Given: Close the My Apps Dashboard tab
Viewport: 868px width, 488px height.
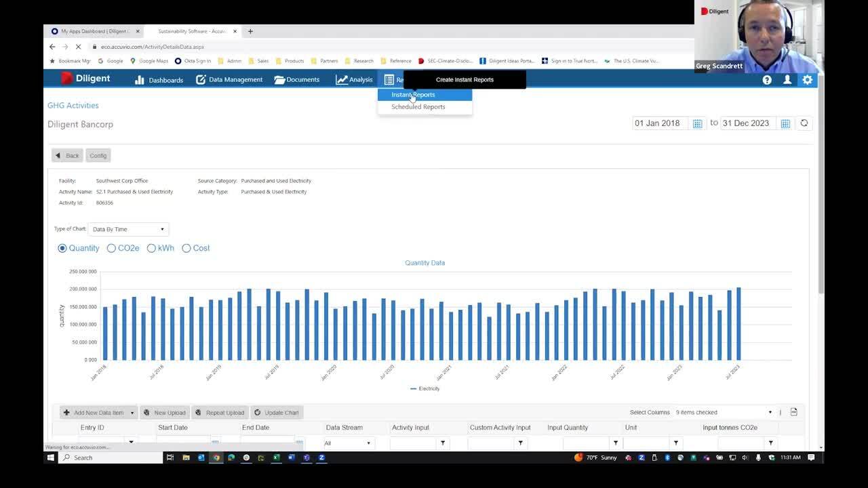Looking at the screenshot, I should pos(138,31).
